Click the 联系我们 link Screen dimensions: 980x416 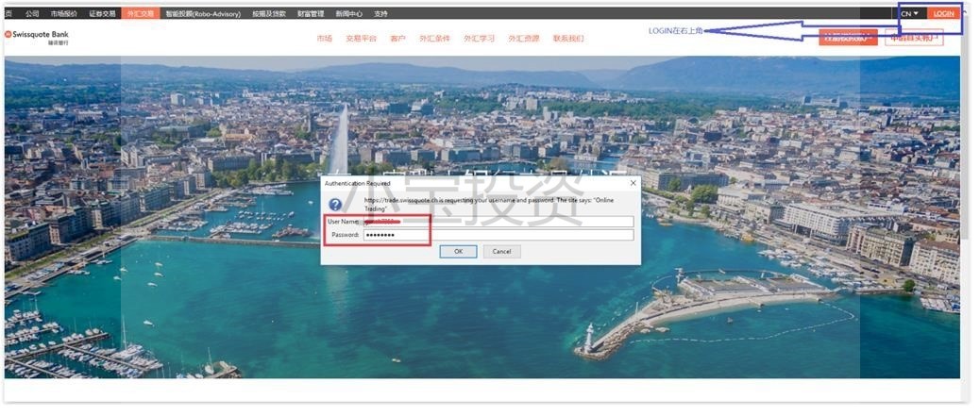pos(568,39)
